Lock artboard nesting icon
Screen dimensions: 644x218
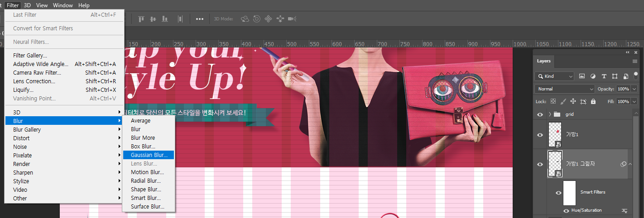tap(583, 101)
